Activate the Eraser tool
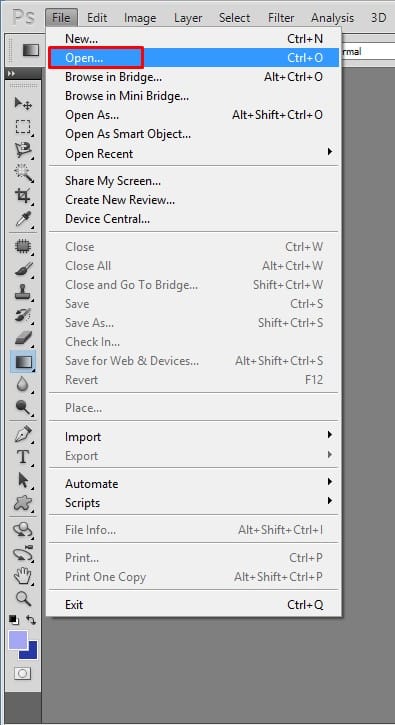 (x=23, y=338)
